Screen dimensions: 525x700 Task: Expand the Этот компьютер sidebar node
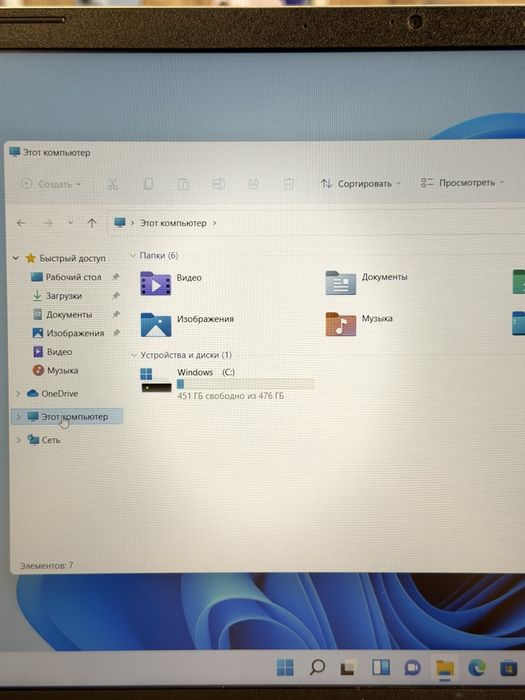point(18,417)
